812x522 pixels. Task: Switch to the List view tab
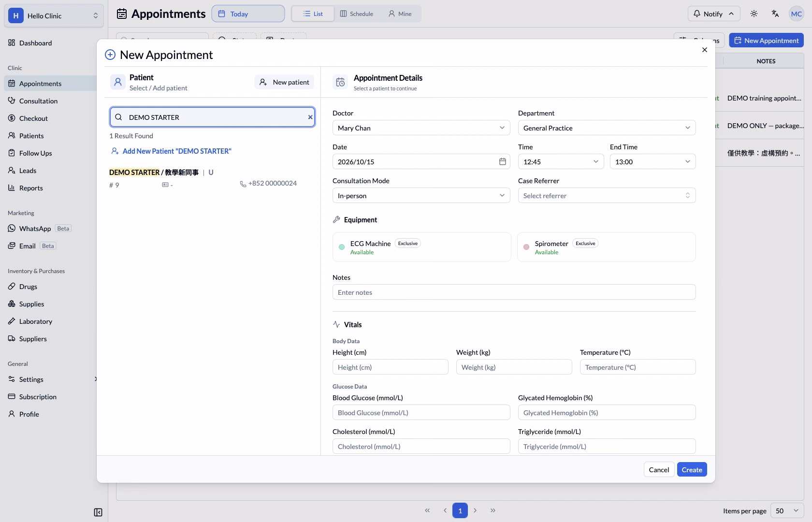[x=313, y=14]
